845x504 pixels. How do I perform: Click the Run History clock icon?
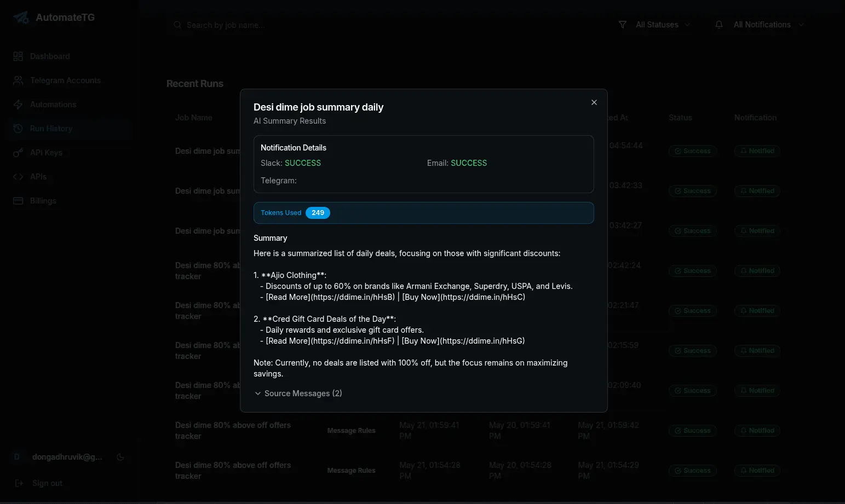pos(18,129)
